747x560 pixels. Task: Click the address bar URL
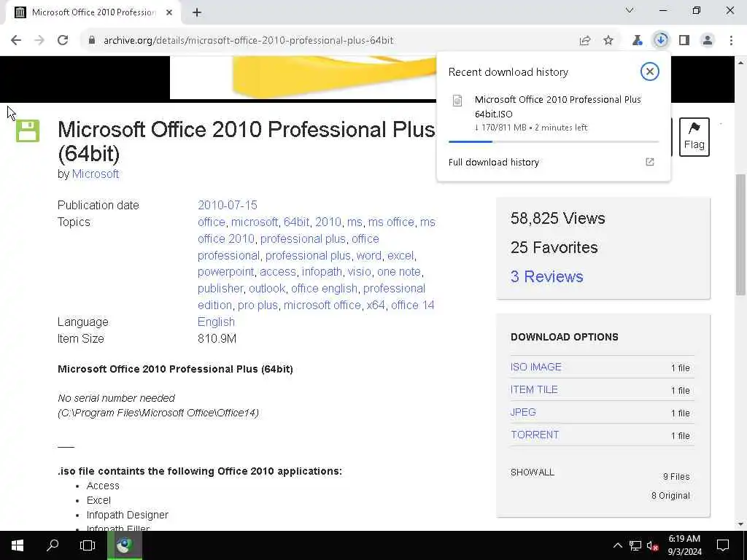(x=249, y=41)
